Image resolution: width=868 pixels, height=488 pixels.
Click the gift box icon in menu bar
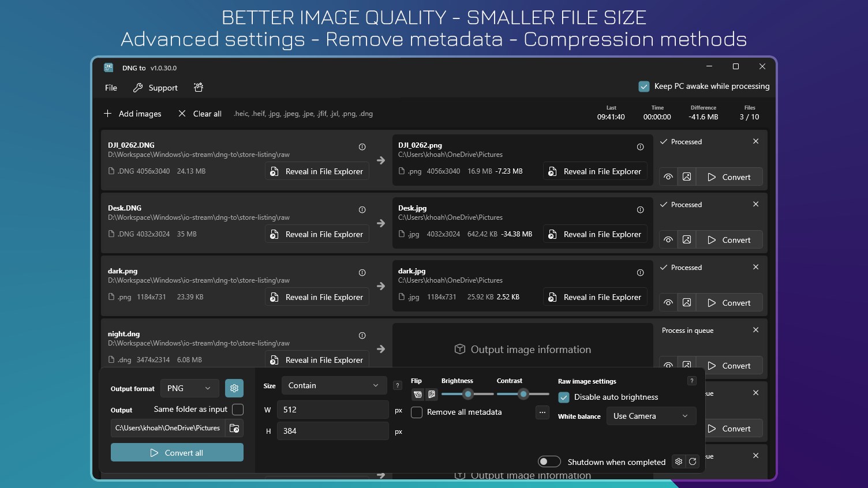[198, 87]
